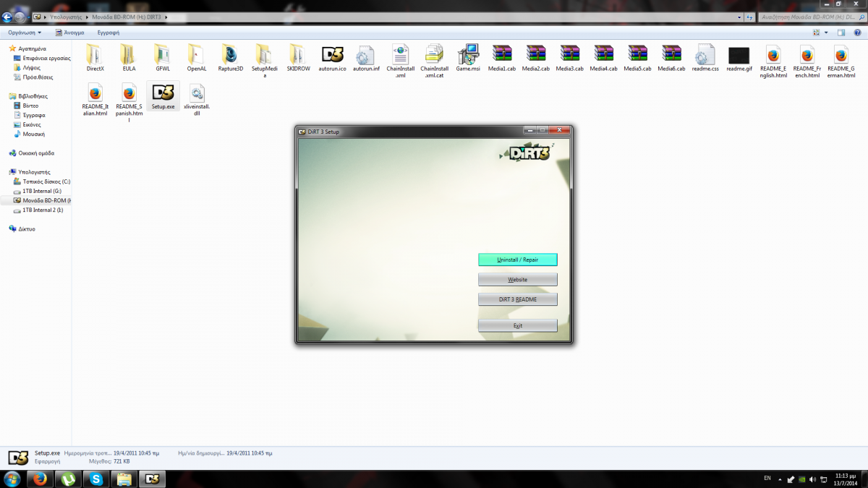Screen dimensions: 868x488
Task: Open Επιφάνεια εργασίας in the sidebar
Action: pos(42,58)
